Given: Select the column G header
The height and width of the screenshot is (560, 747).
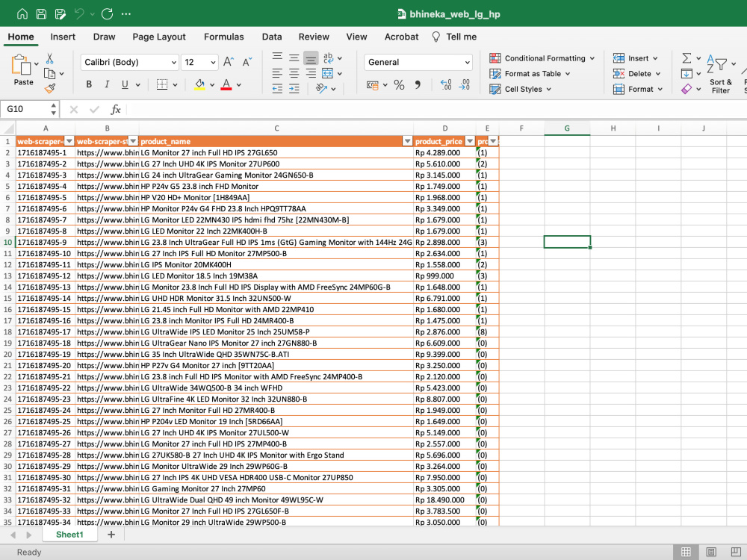Looking at the screenshot, I should 567,128.
